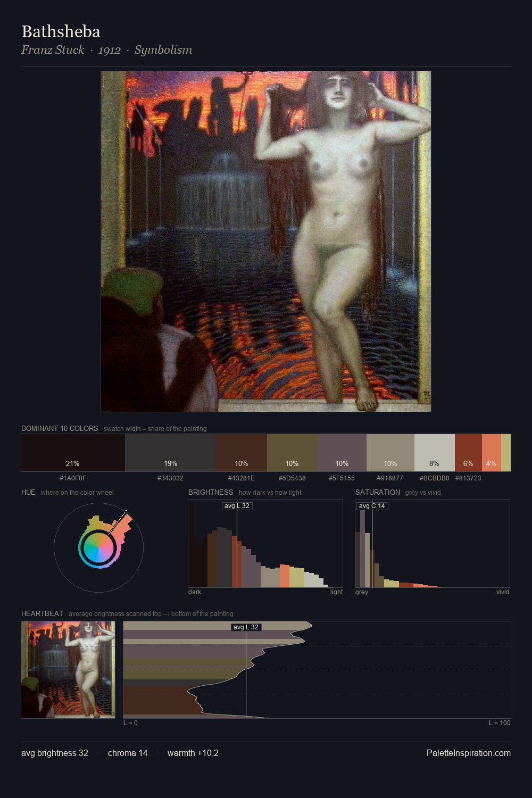Click the SATURATION section heading
The width and height of the screenshot is (532, 798).
pyautogui.click(x=378, y=492)
